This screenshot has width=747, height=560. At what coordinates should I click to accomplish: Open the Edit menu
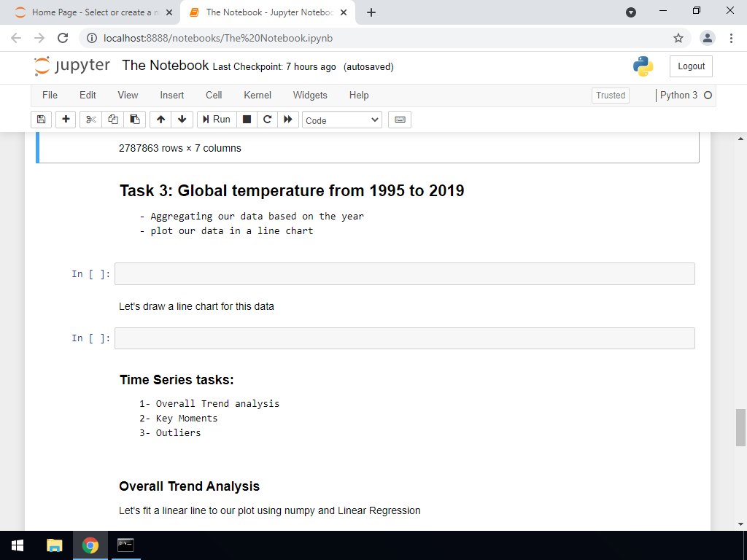(x=88, y=96)
